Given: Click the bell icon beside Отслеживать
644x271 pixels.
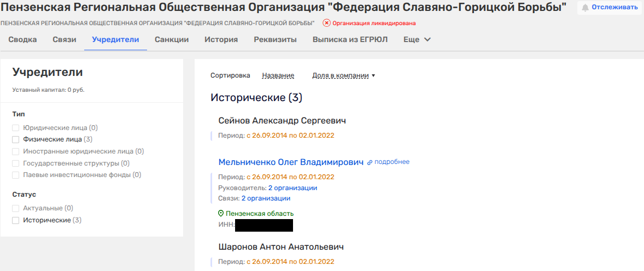Looking at the screenshot, I should point(586,8).
